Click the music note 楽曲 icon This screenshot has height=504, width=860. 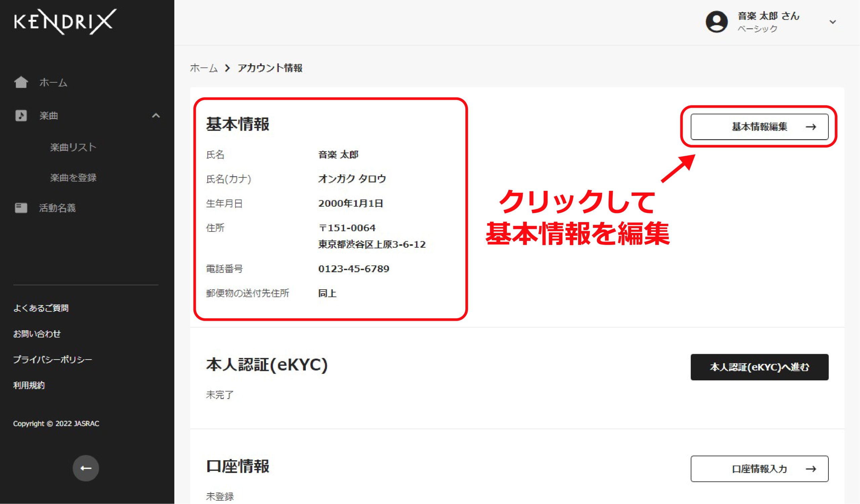[x=21, y=116]
